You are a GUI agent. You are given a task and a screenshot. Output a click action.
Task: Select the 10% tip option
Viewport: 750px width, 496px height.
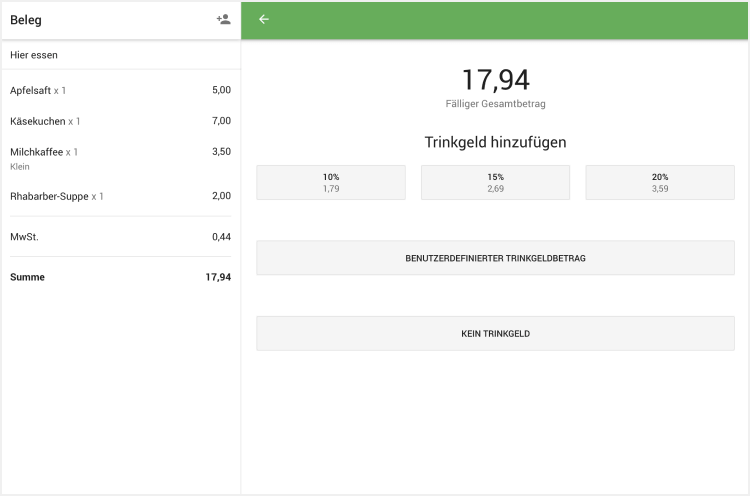click(331, 182)
